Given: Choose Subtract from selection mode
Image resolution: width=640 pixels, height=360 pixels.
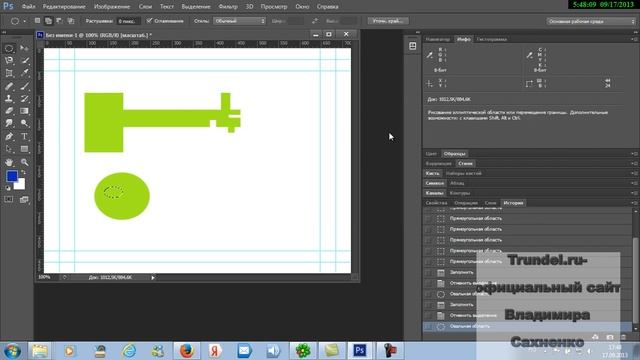Looking at the screenshot, I should (x=59, y=21).
